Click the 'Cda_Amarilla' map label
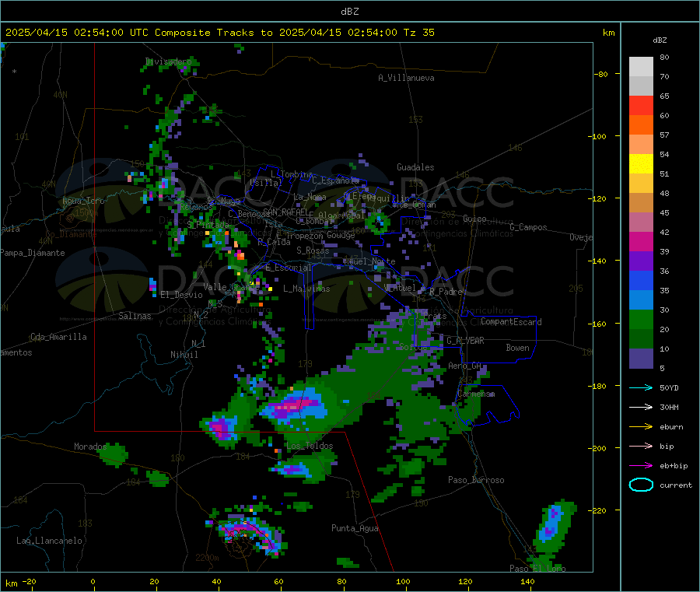The height and width of the screenshot is (592, 700). click(x=58, y=337)
